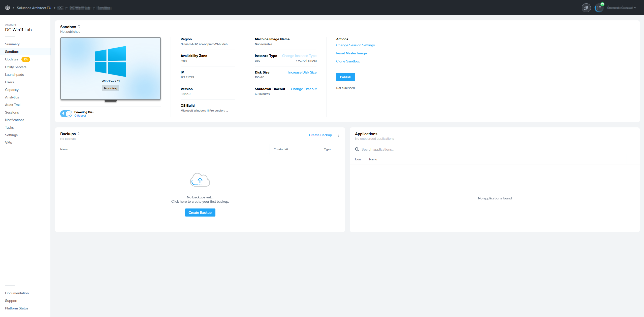644x317 pixels.
Task: Click Increase Disk Size link
Action: point(302,72)
